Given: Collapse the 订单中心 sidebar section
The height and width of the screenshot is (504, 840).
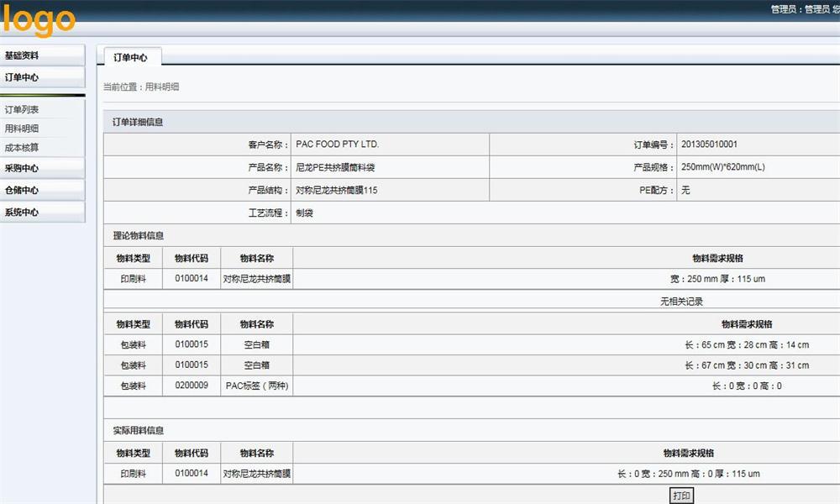Looking at the screenshot, I should tap(42, 77).
